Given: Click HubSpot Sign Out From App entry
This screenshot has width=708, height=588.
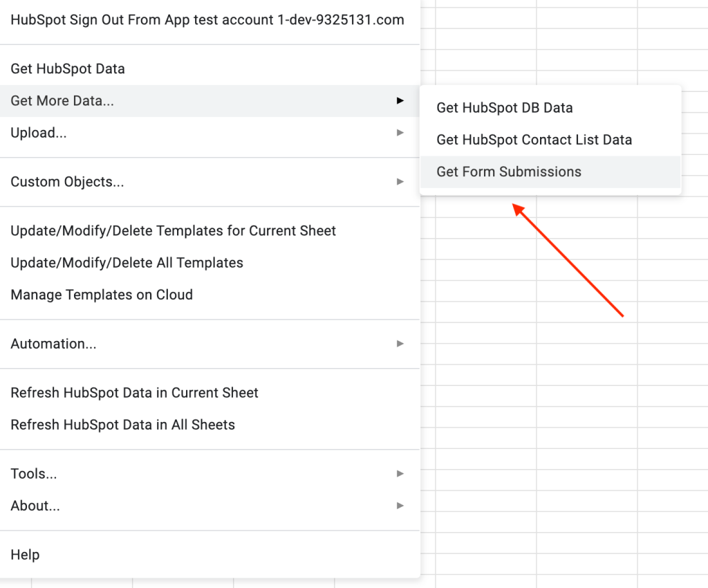Looking at the screenshot, I should click(x=207, y=20).
